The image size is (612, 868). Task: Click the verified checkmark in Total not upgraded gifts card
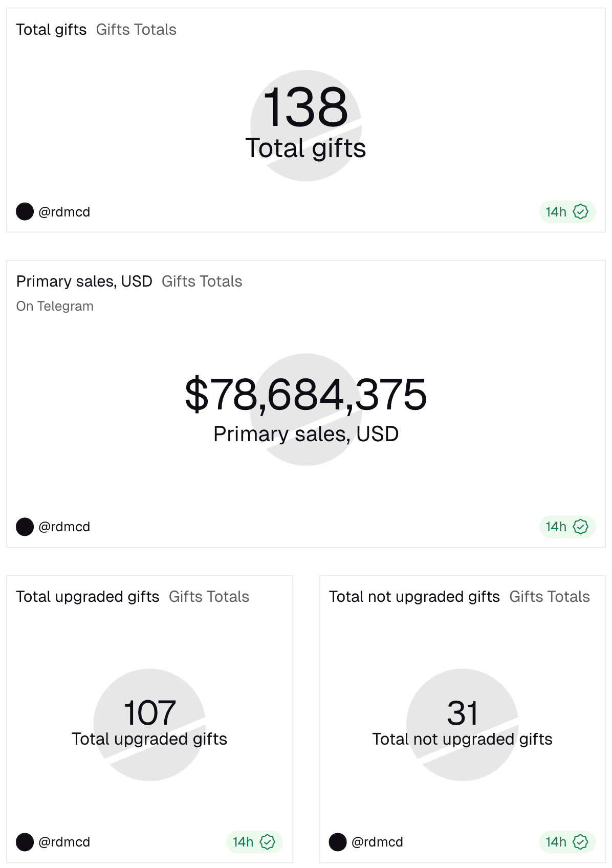click(580, 842)
